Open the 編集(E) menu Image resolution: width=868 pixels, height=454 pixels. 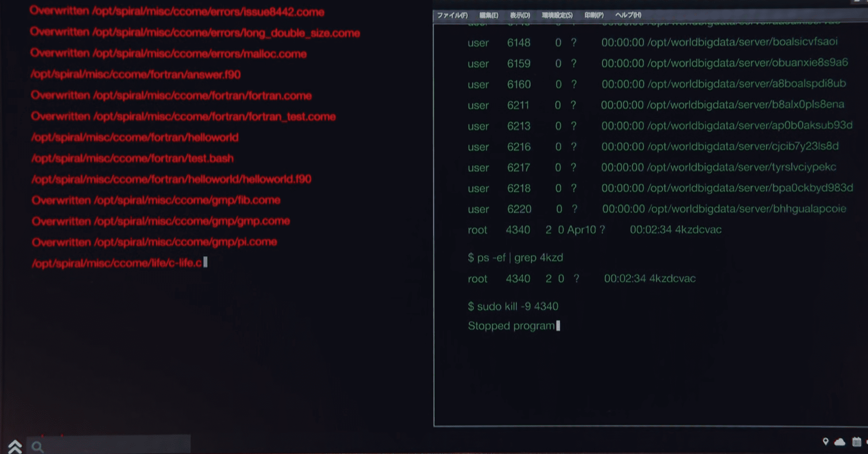pyautogui.click(x=488, y=15)
